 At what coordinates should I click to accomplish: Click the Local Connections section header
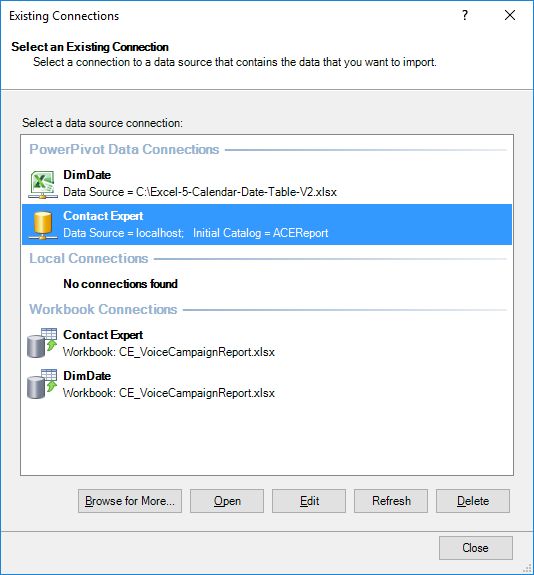(x=89, y=259)
